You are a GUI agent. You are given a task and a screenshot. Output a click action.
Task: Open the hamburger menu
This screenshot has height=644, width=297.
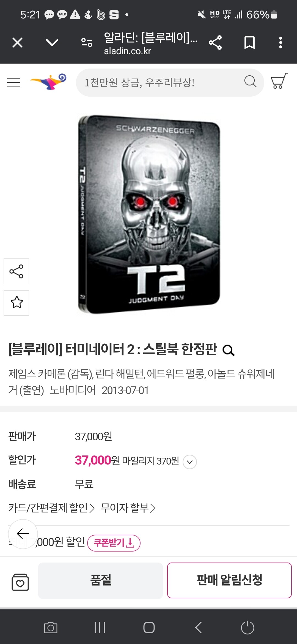pyautogui.click(x=14, y=82)
